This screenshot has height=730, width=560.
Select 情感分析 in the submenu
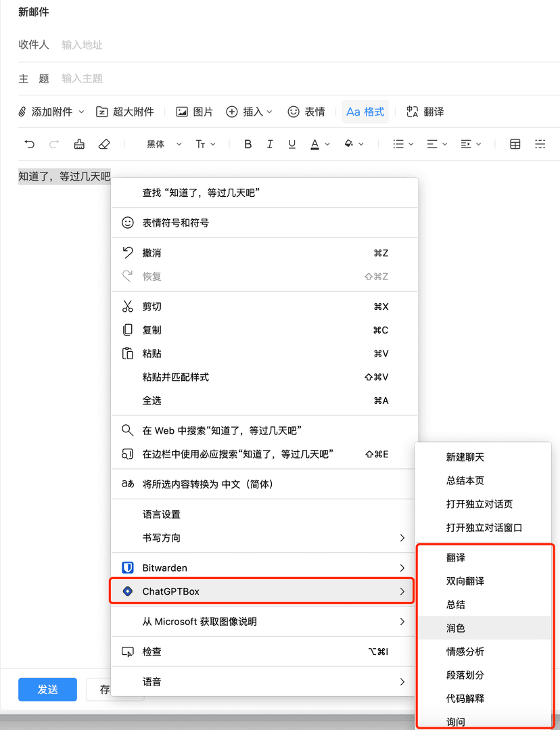[x=465, y=652]
